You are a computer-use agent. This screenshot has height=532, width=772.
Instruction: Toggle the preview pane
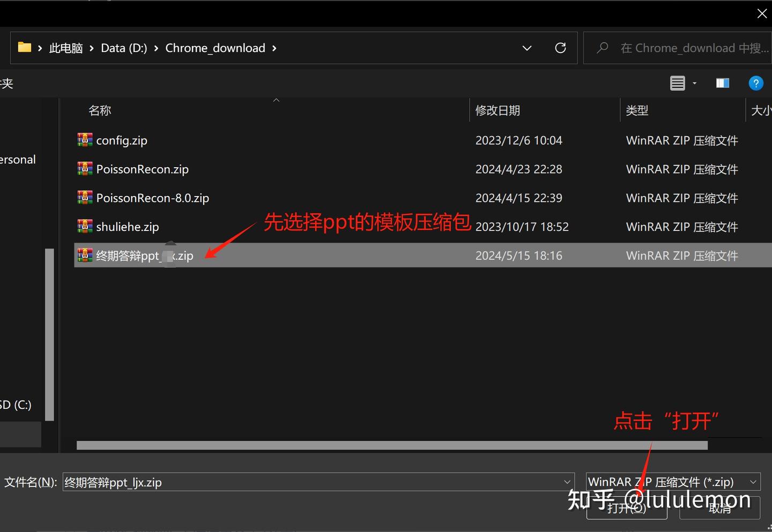[x=722, y=83]
